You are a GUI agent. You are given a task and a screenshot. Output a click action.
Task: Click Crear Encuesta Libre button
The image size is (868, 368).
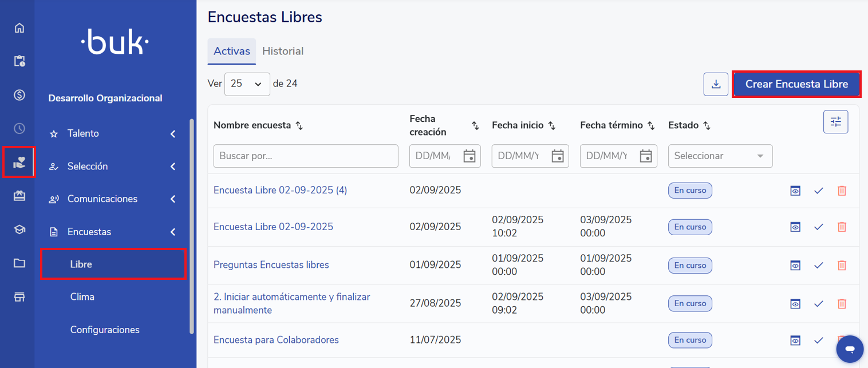point(796,84)
